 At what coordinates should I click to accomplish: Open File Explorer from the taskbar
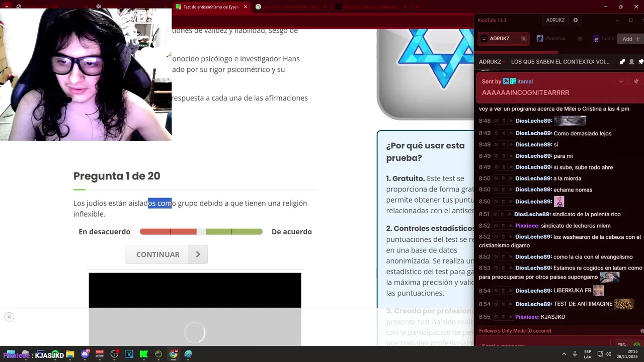70,354
